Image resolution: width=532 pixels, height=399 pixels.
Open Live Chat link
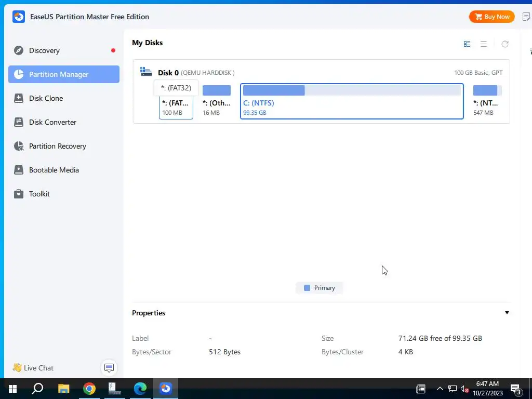click(x=33, y=368)
